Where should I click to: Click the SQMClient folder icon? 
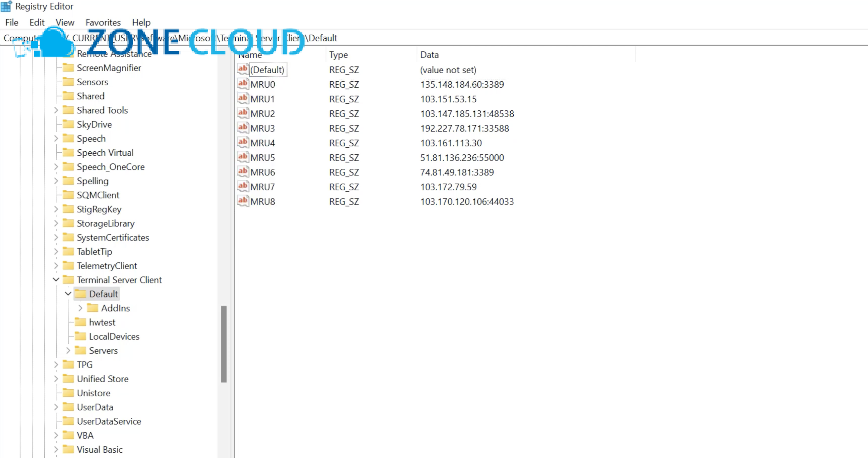[68, 195]
